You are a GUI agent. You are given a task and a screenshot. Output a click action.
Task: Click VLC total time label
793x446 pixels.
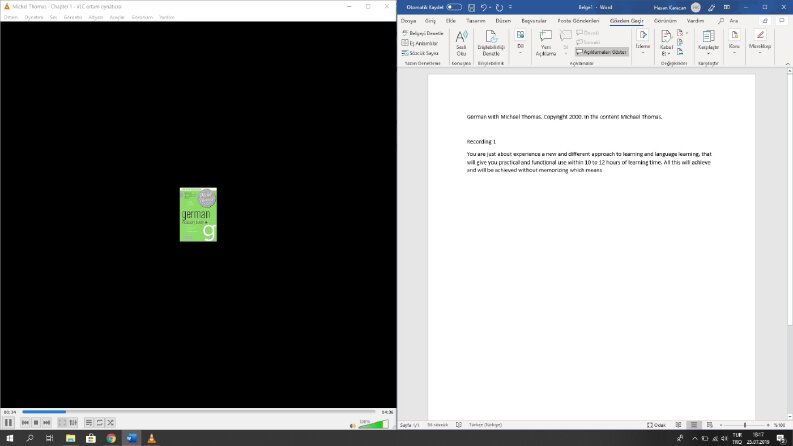[387, 412]
